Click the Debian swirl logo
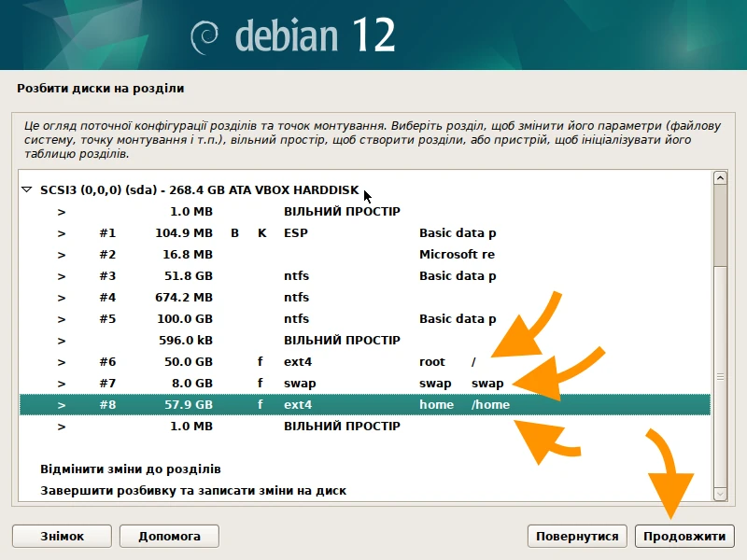The image size is (747, 560). [204, 37]
